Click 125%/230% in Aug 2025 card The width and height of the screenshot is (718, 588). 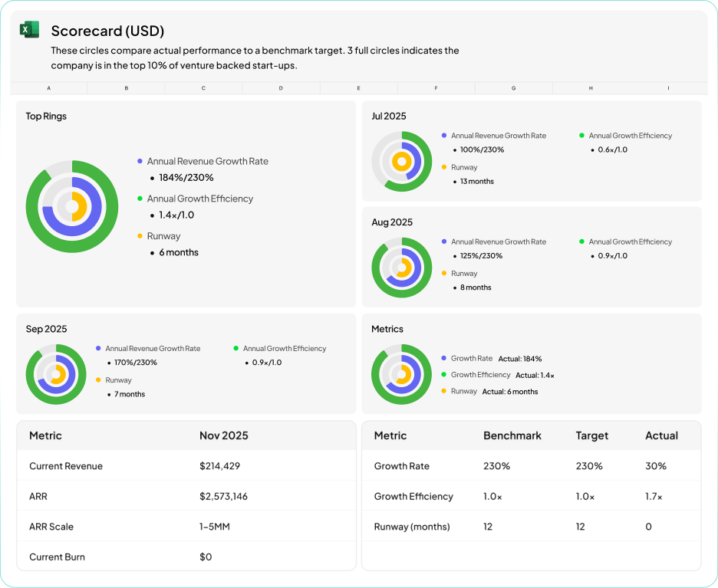tap(481, 256)
